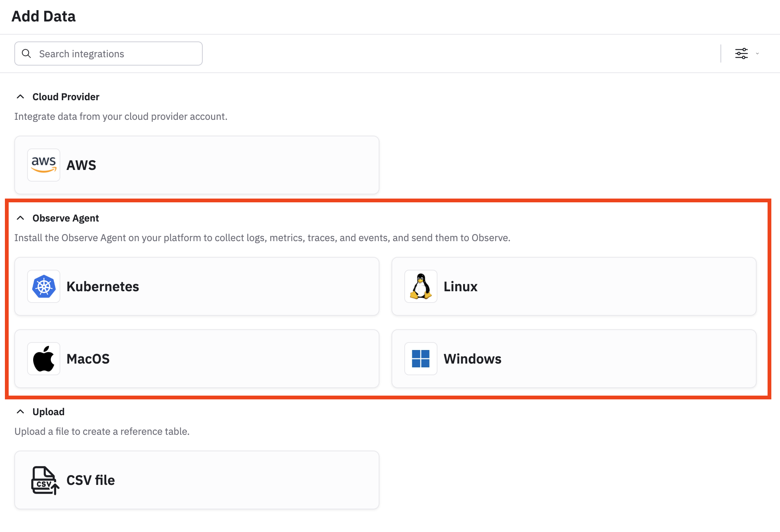This screenshot has width=780, height=532.
Task: Click the CSV file upload icon
Action: point(44,480)
